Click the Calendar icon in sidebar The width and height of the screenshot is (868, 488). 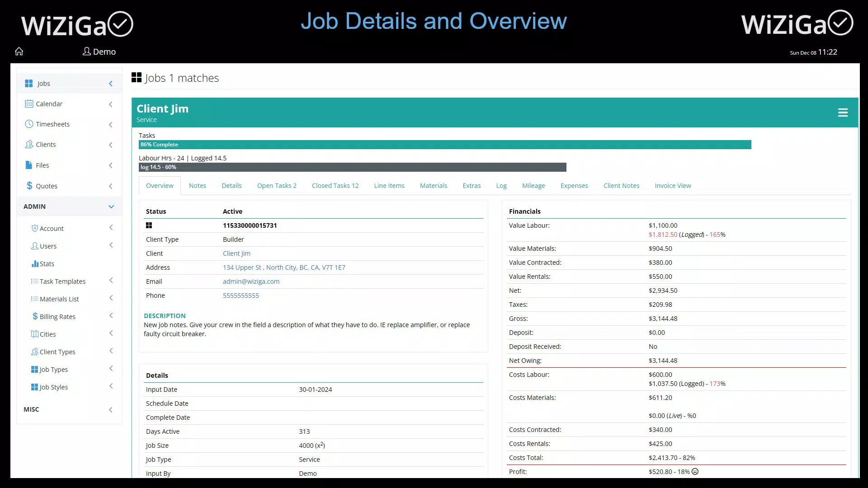click(x=29, y=104)
